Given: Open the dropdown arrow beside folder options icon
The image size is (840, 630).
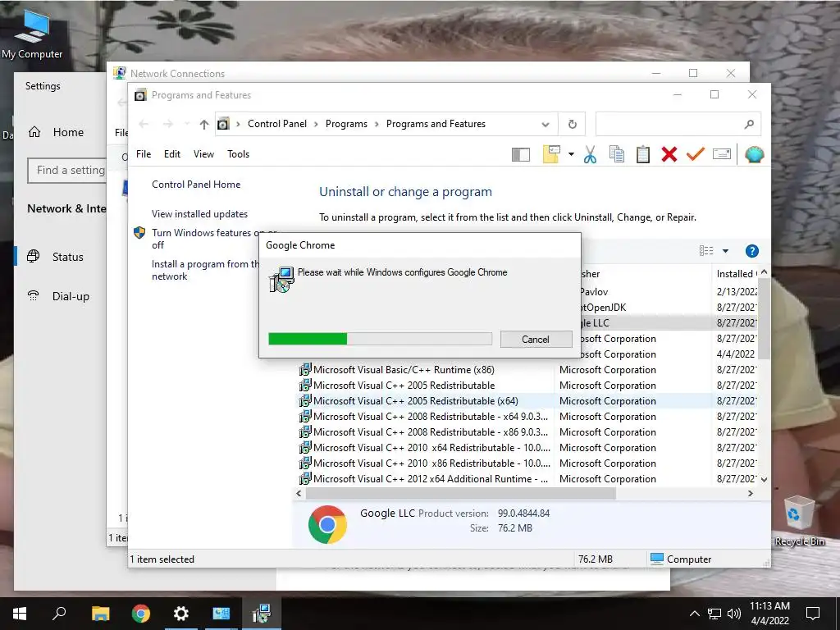Looking at the screenshot, I should pyautogui.click(x=571, y=155).
